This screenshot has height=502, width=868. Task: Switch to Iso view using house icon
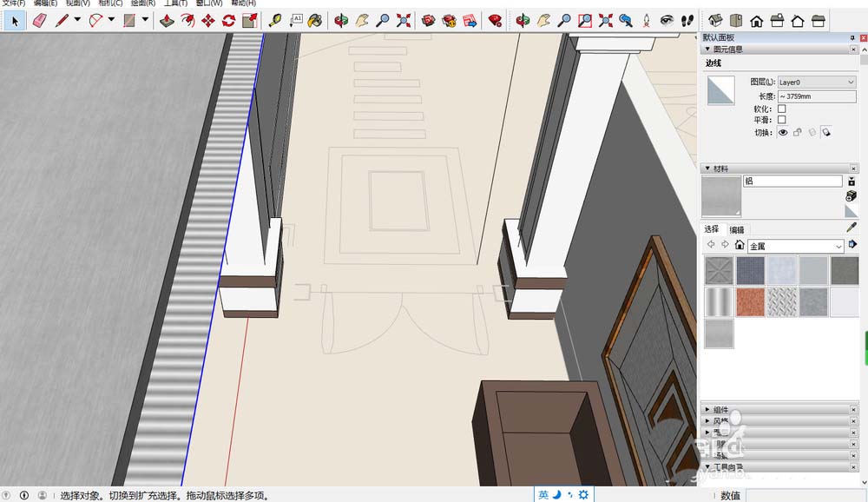(713, 19)
